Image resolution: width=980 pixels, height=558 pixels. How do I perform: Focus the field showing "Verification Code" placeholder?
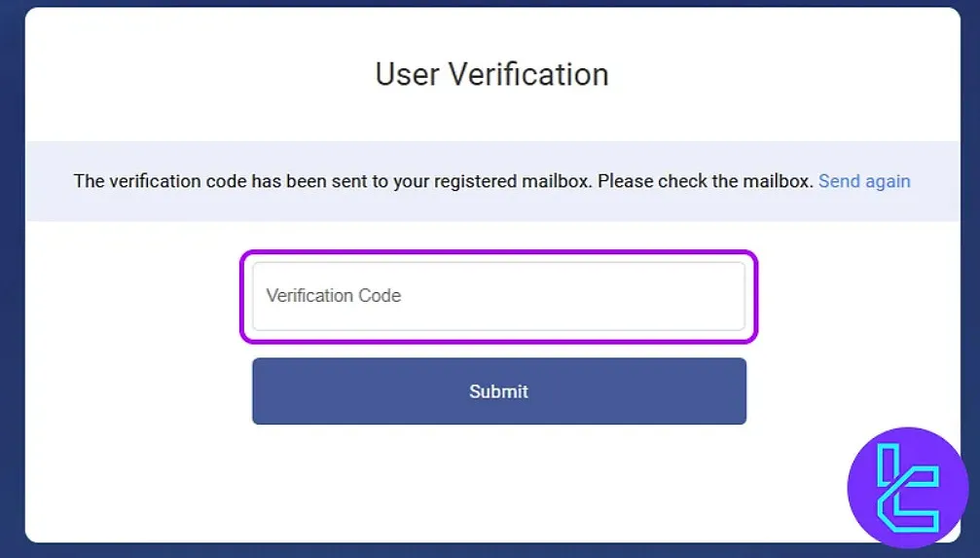[x=498, y=296]
